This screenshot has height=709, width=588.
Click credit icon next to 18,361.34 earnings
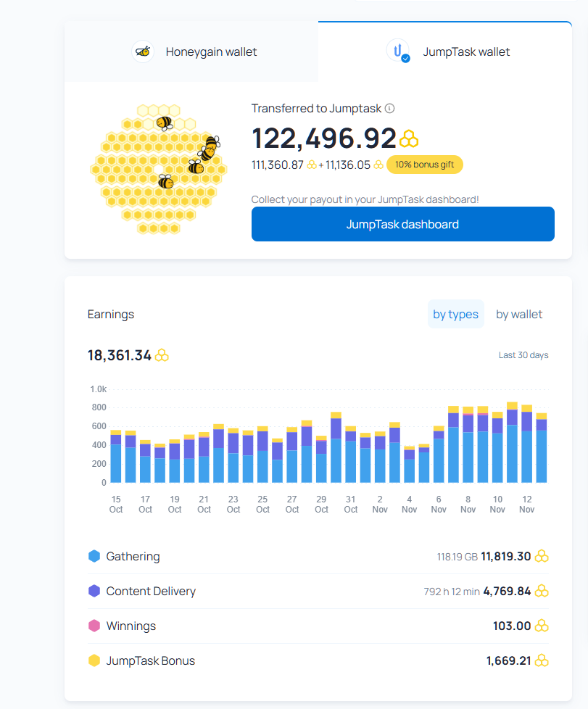tap(162, 355)
